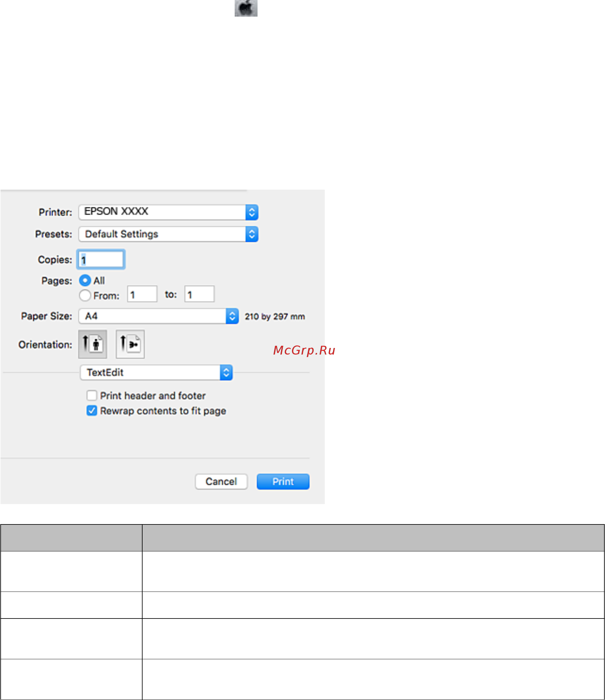This screenshot has width=605, height=700.
Task: Select the All pages radio button
Action: (x=85, y=280)
